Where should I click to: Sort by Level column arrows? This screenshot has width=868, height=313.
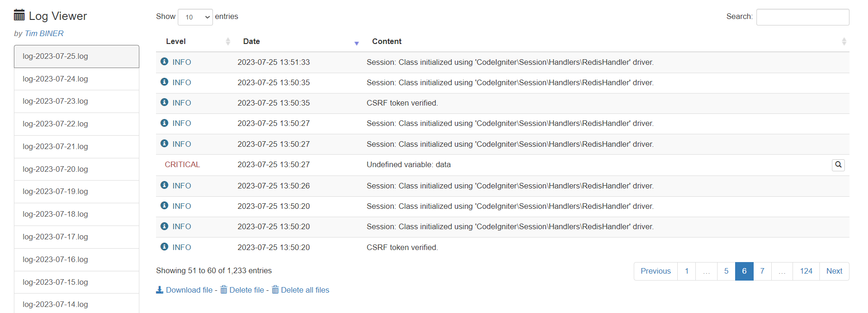tap(228, 42)
